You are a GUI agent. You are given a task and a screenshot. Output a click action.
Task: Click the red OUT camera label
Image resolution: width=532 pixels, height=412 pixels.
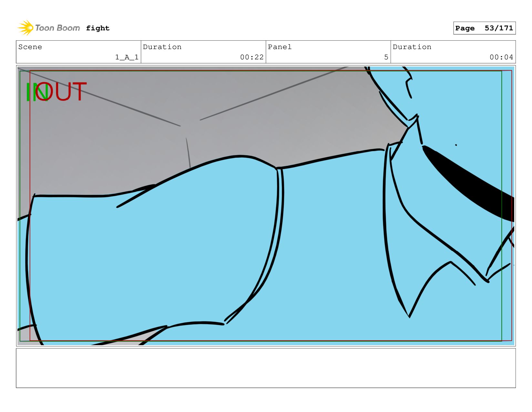coord(61,92)
